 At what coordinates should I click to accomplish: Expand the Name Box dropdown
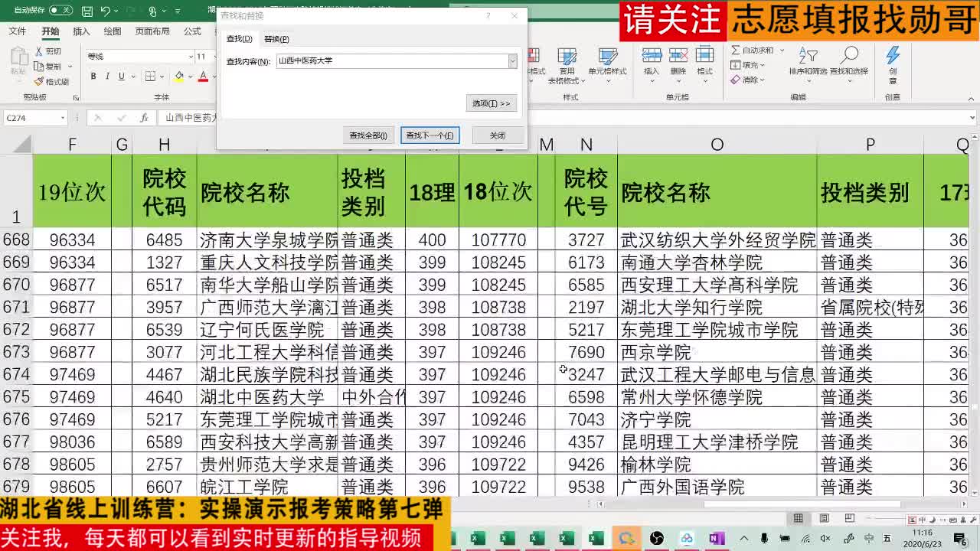(63, 118)
